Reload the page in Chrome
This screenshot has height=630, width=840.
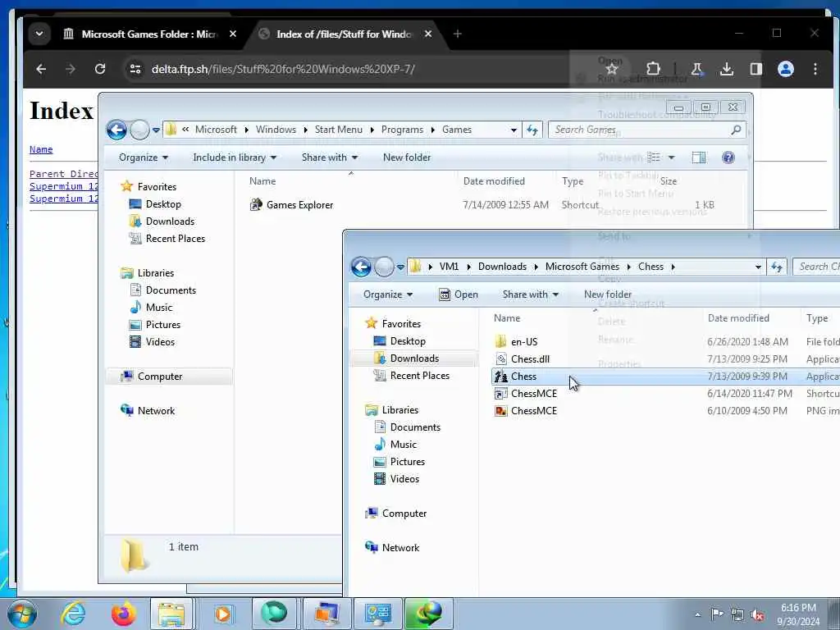(x=99, y=69)
